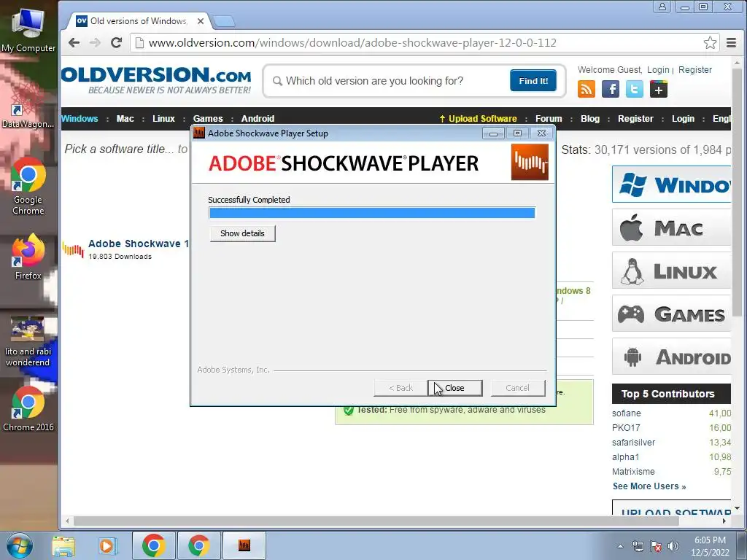This screenshot has width=747, height=560.
Task: Open the Linux category banner
Action: click(x=671, y=271)
